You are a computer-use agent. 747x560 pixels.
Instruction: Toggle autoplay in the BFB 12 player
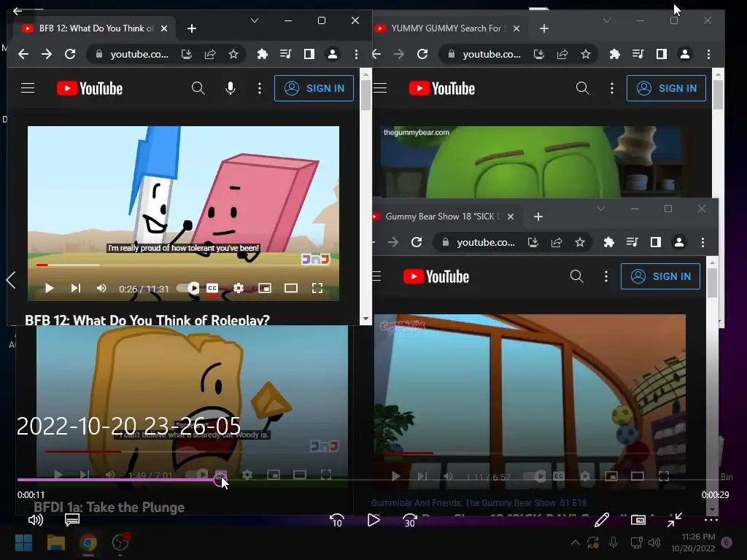[188, 288]
